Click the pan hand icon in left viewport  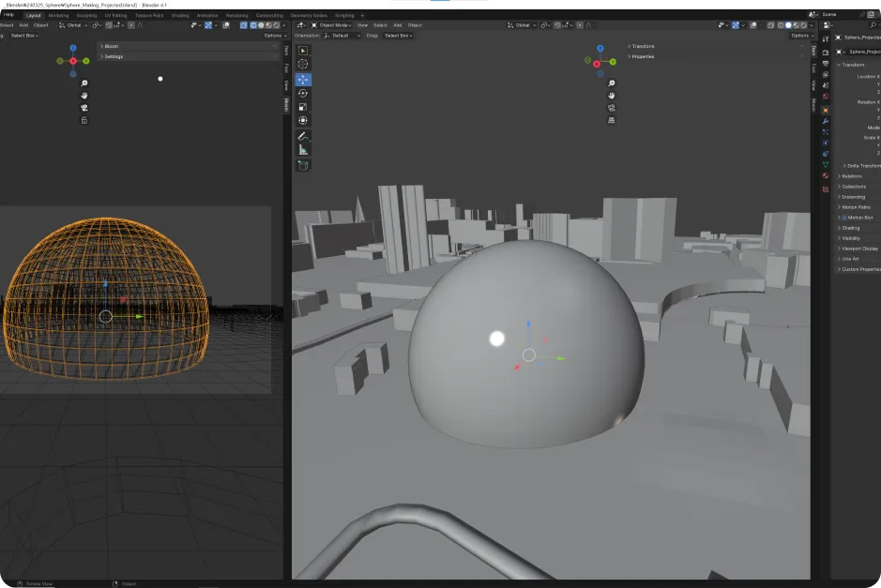point(84,96)
